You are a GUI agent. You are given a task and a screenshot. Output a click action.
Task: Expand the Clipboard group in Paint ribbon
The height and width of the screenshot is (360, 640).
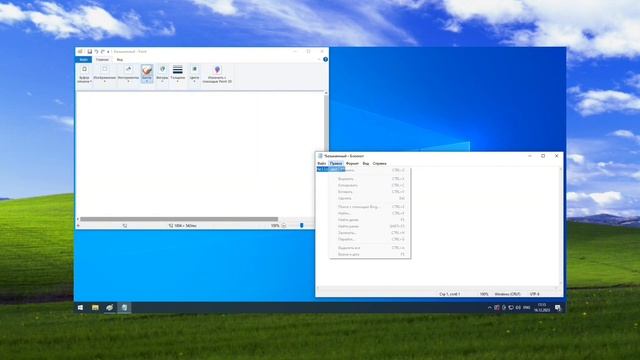[84, 74]
